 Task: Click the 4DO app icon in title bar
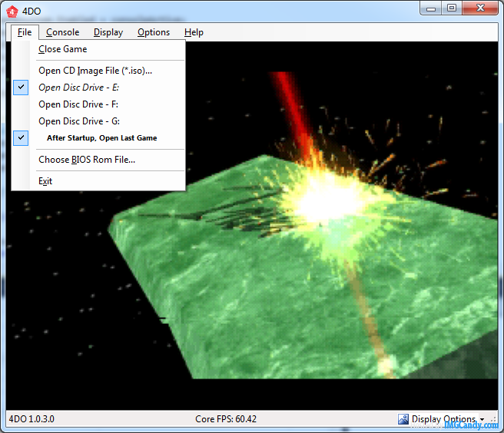pyautogui.click(x=12, y=11)
